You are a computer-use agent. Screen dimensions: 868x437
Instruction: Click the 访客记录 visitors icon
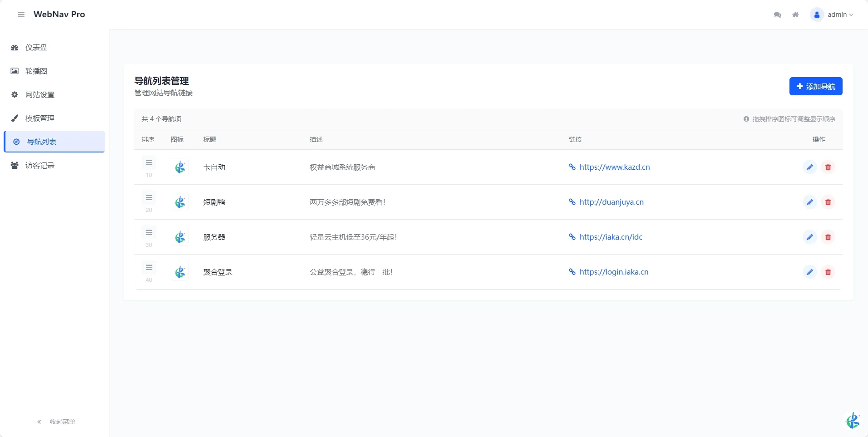coord(14,165)
